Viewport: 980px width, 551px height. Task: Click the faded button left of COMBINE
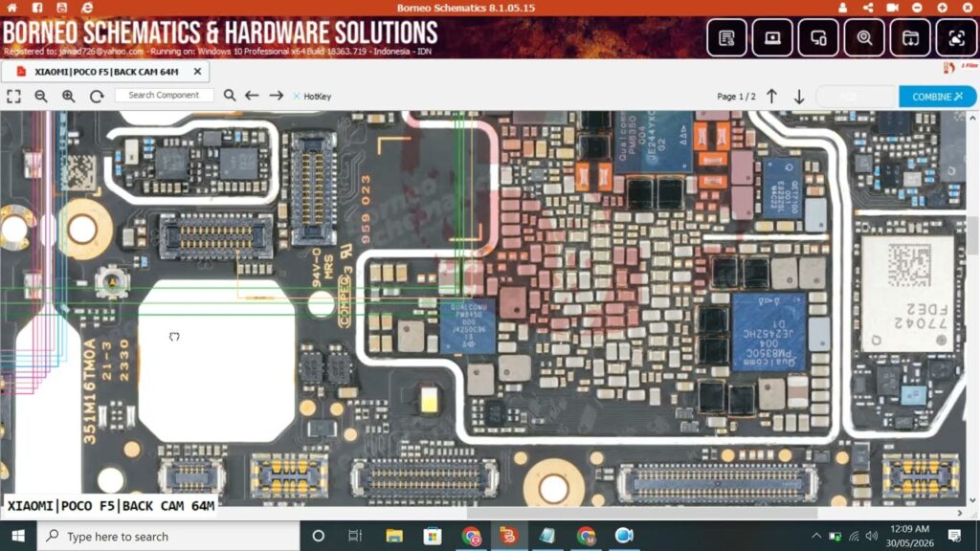coord(857,97)
